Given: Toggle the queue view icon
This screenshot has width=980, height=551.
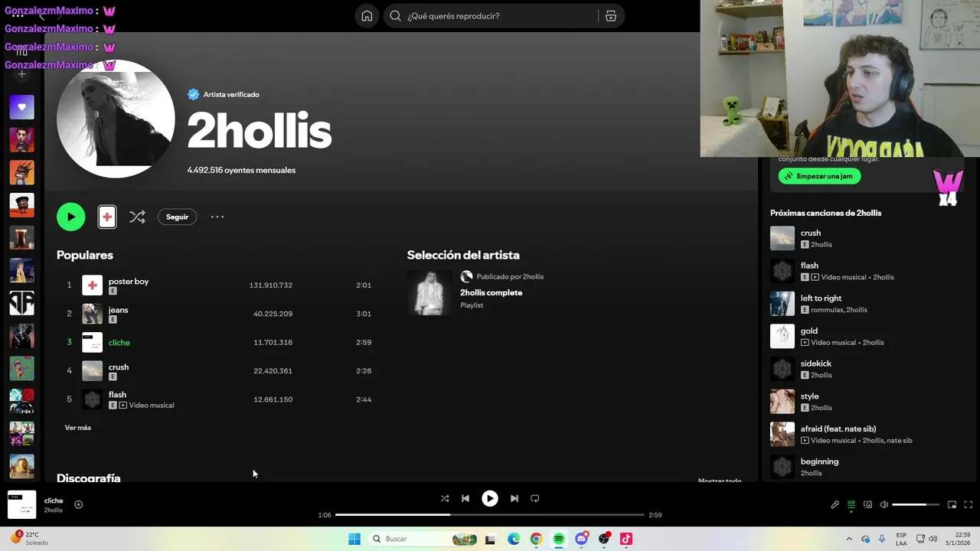Looking at the screenshot, I should click(x=851, y=504).
